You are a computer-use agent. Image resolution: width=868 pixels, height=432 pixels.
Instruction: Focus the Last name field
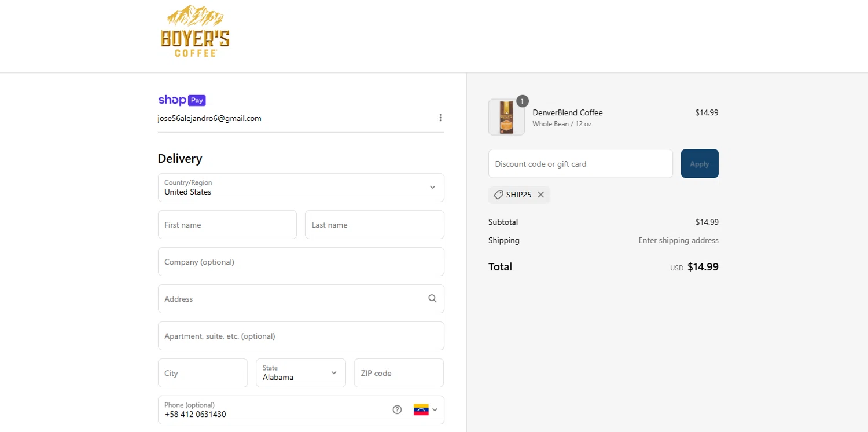click(x=374, y=225)
